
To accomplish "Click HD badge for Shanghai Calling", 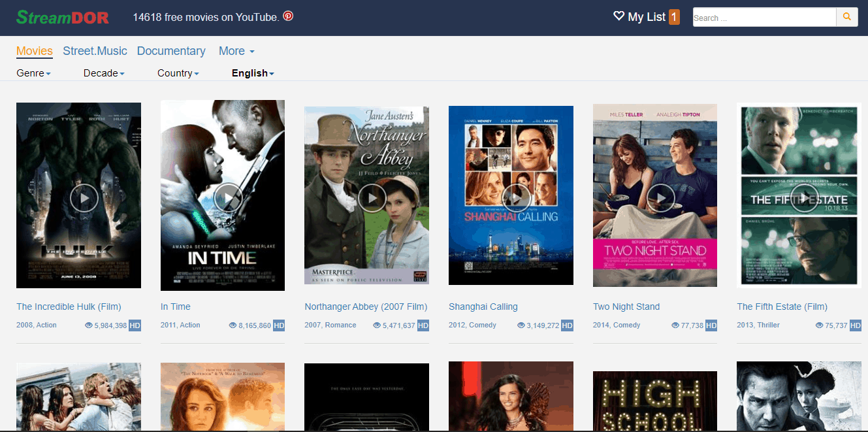I will click(568, 325).
